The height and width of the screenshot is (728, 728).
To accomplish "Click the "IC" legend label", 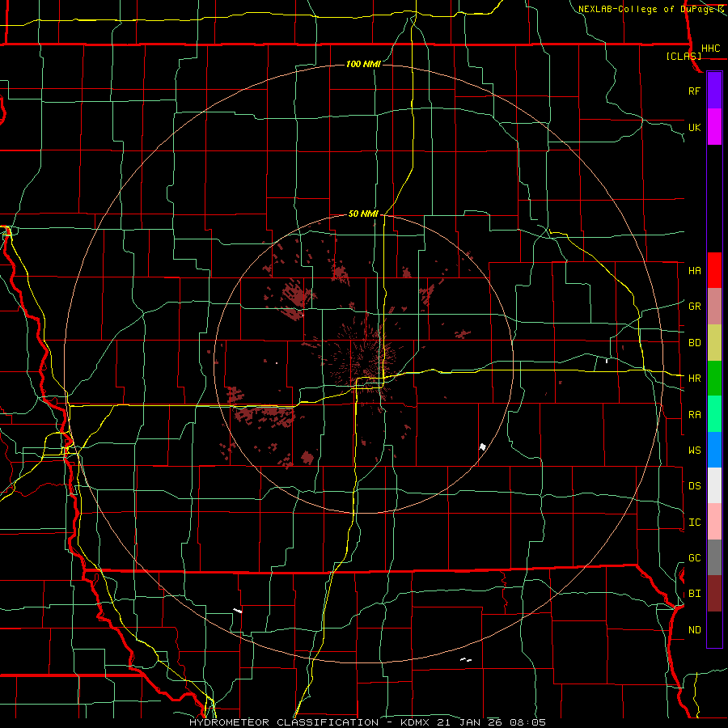I will 695,523.
